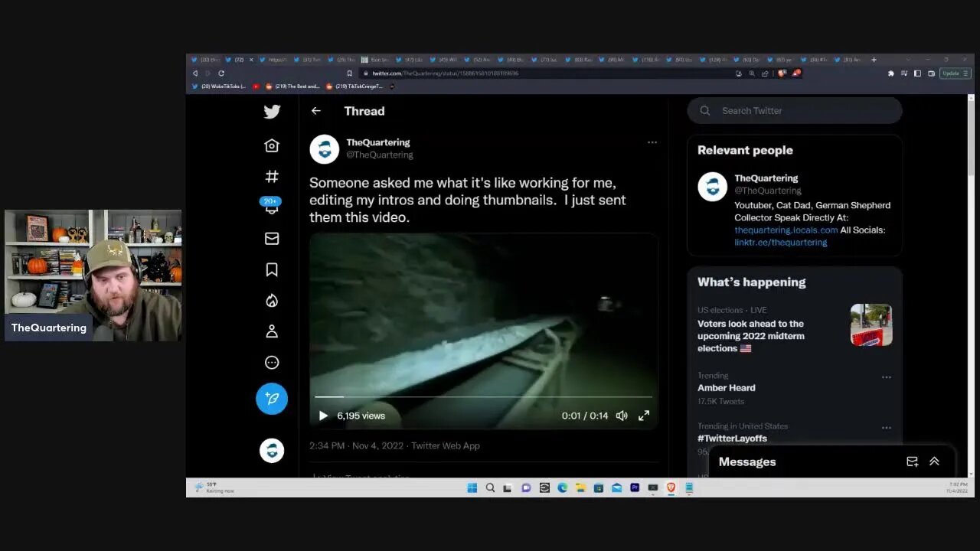Expand the Messages drawer
The width and height of the screenshot is (980, 551).
pos(934,461)
